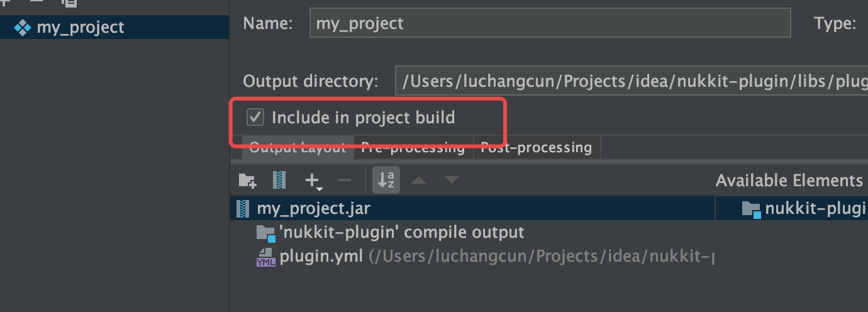The height and width of the screenshot is (312, 868).
Task: Switch to the Output Layout tab
Action: tap(297, 148)
